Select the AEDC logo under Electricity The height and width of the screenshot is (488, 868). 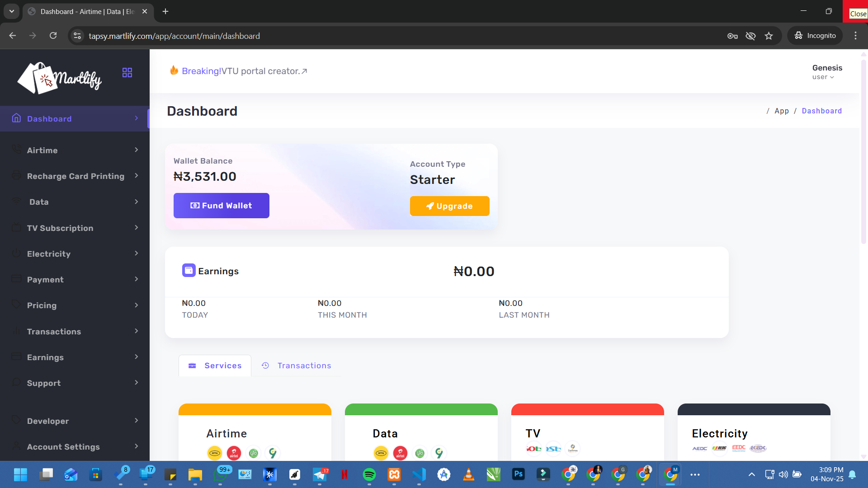699,449
